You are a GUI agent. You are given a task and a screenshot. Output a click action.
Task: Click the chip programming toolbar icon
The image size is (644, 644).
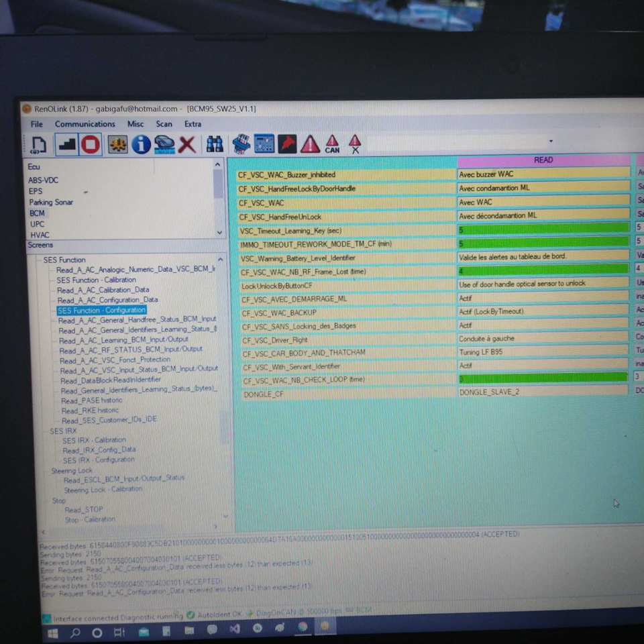[241, 144]
